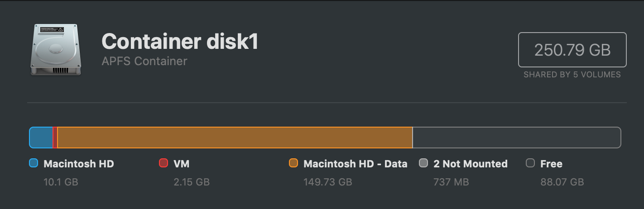This screenshot has height=209, width=644.
Task: Click the gray 2 Not Mounted swatch
Action: pos(423,163)
